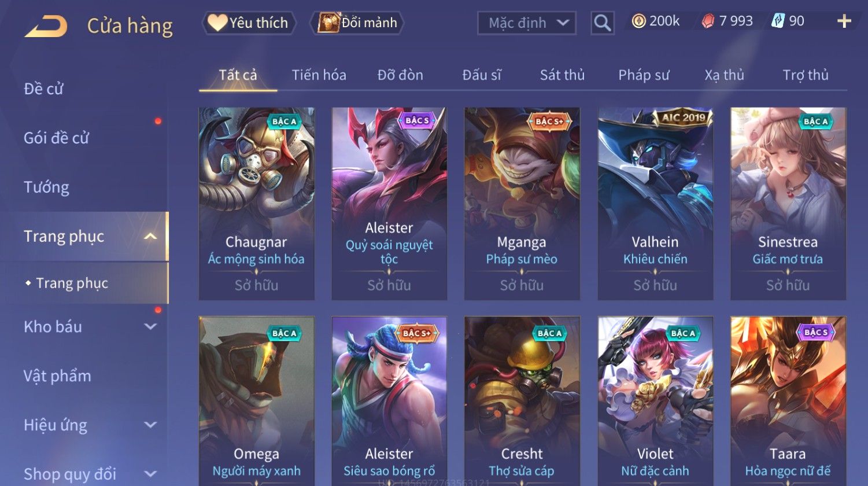Open Gói đề cử sidebar item
The width and height of the screenshot is (868, 486).
point(56,138)
